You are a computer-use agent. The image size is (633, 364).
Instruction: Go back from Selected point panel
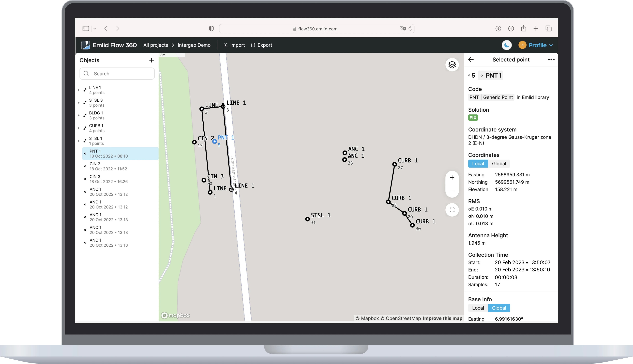[471, 59]
